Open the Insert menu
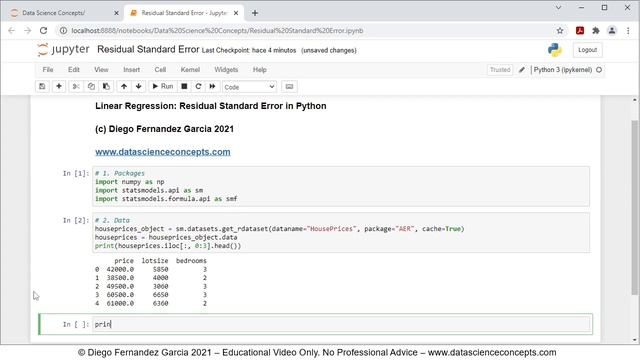Screen dimensions: 640x360 click(x=131, y=70)
